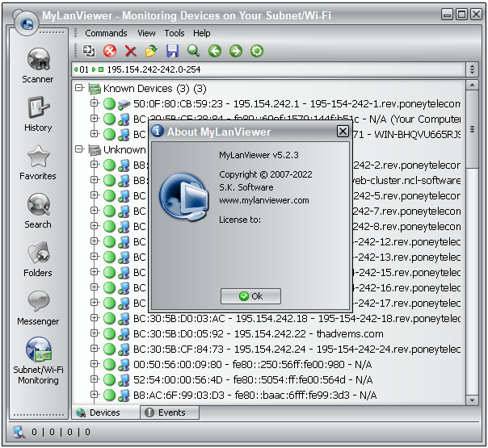The height and width of the screenshot is (448, 488).
Task: Close the About MyLanViewer dialog
Action: coord(343,132)
